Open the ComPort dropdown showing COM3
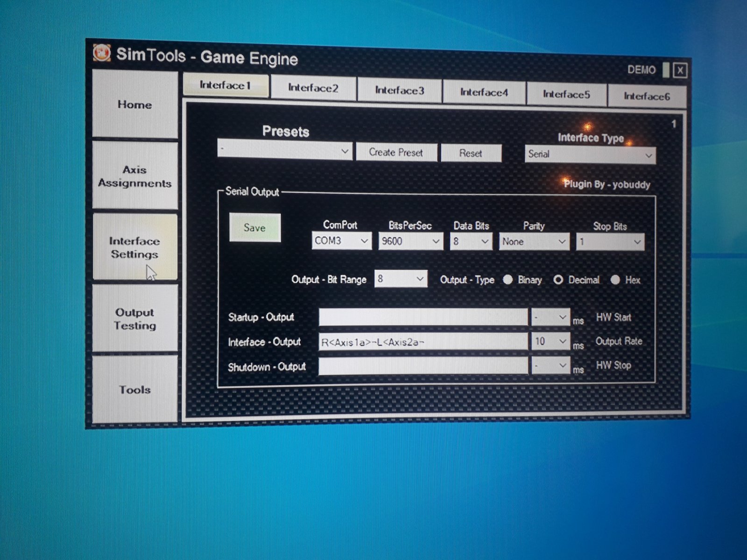747x560 pixels. click(x=341, y=241)
